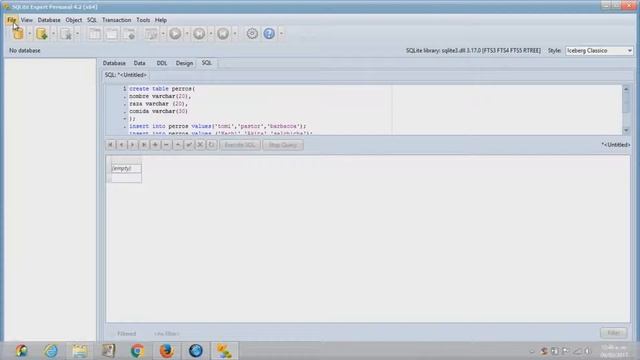Expand the Begin Transaction dropdown arrow

187,34
